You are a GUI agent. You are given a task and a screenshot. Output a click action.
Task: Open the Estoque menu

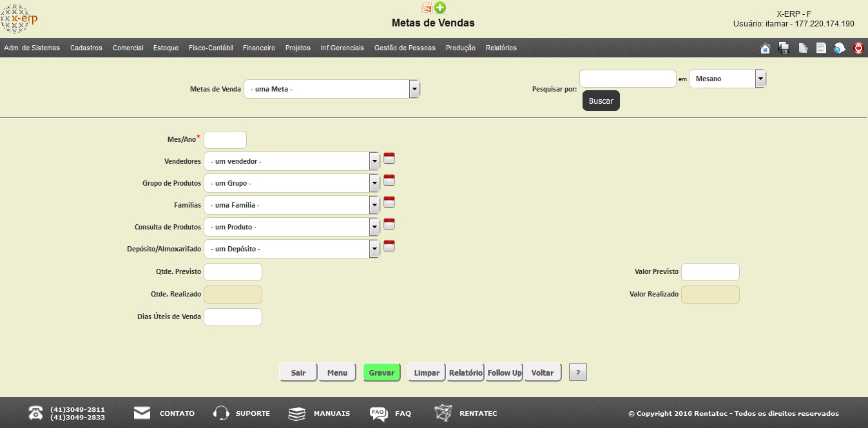coord(166,48)
